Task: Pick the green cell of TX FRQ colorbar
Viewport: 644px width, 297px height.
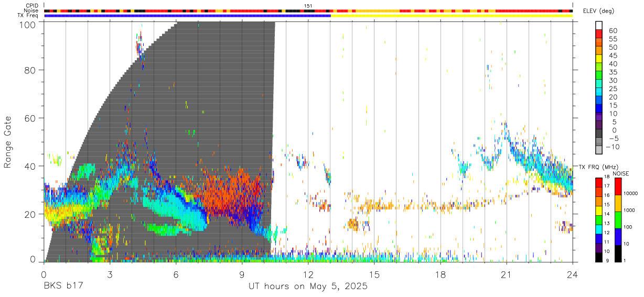Action: point(599,219)
